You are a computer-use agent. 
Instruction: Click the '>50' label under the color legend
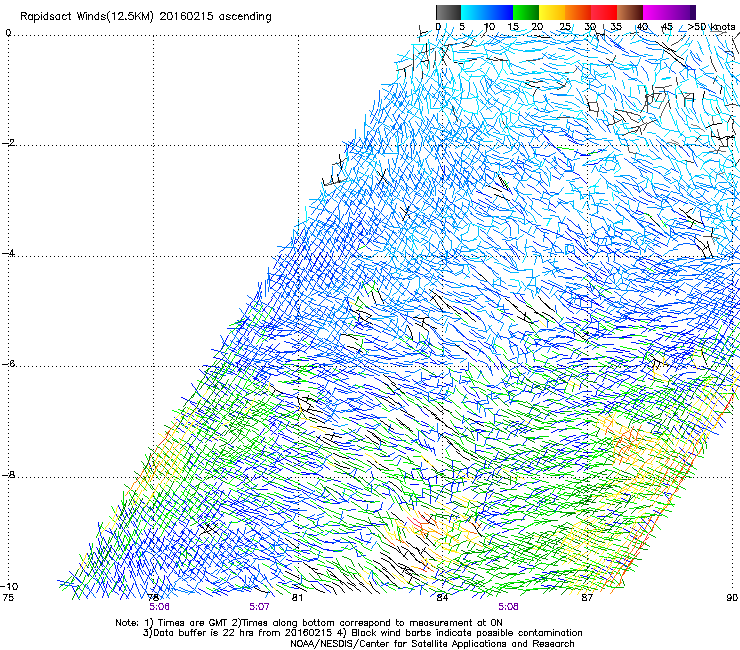697,27
